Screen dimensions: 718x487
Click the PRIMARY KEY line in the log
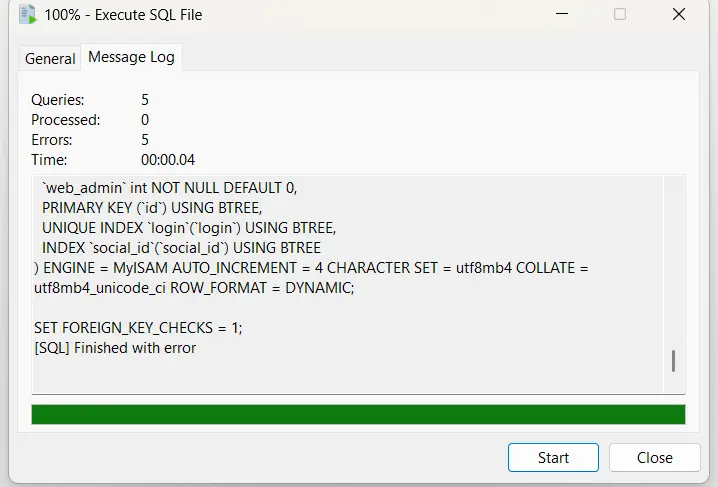151,207
